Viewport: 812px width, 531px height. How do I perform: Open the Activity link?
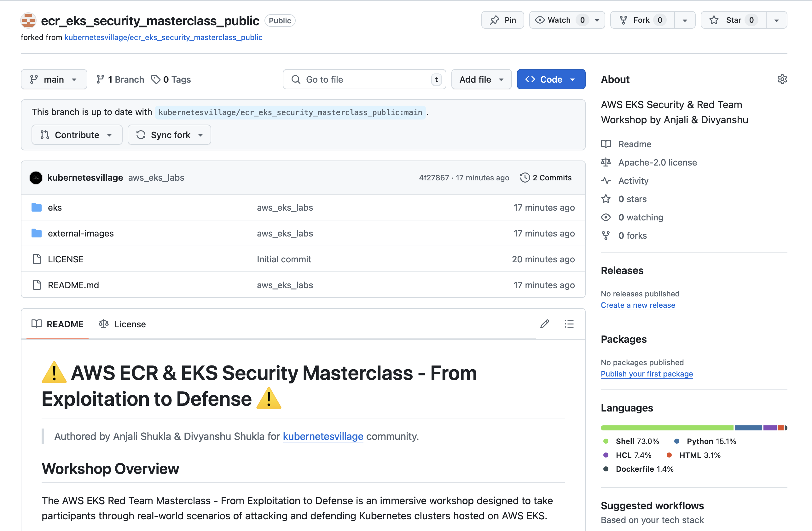click(x=633, y=181)
